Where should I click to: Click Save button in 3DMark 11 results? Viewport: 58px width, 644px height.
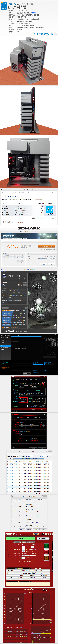51,264
